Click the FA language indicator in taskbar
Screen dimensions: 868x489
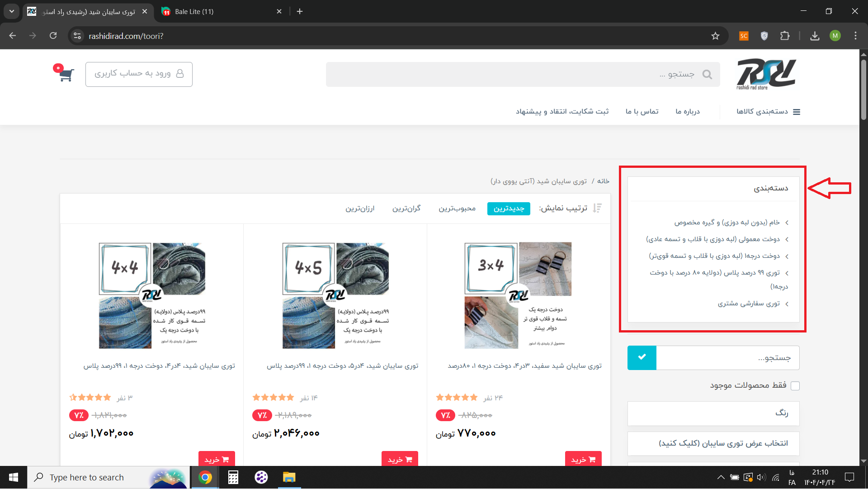[x=792, y=483]
